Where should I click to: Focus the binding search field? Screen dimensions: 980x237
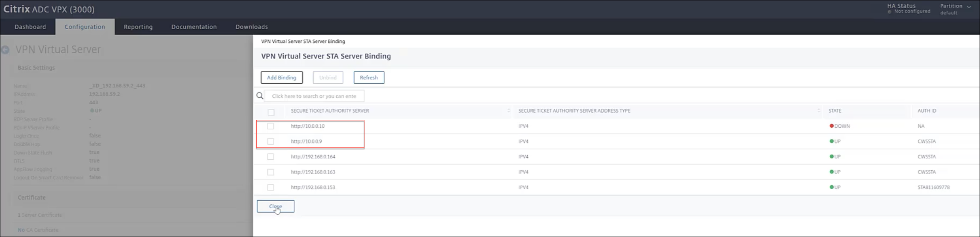314,96
